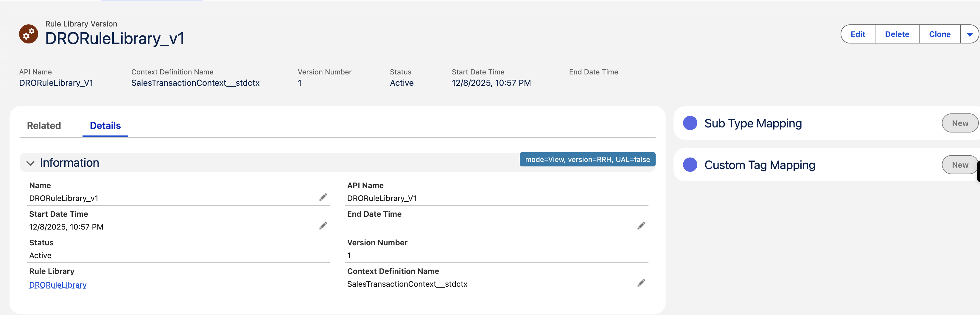The width and height of the screenshot is (980, 315).
Task: Switch to the Related tab
Action: point(44,126)
